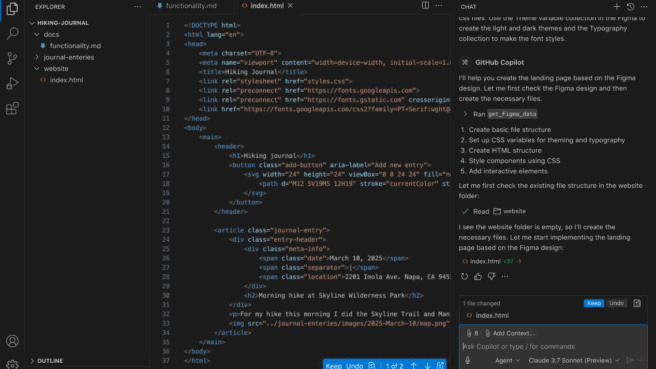Go to next change in editor overlay
This screenshot has height=369, width=656.
[x=427, y=366]
